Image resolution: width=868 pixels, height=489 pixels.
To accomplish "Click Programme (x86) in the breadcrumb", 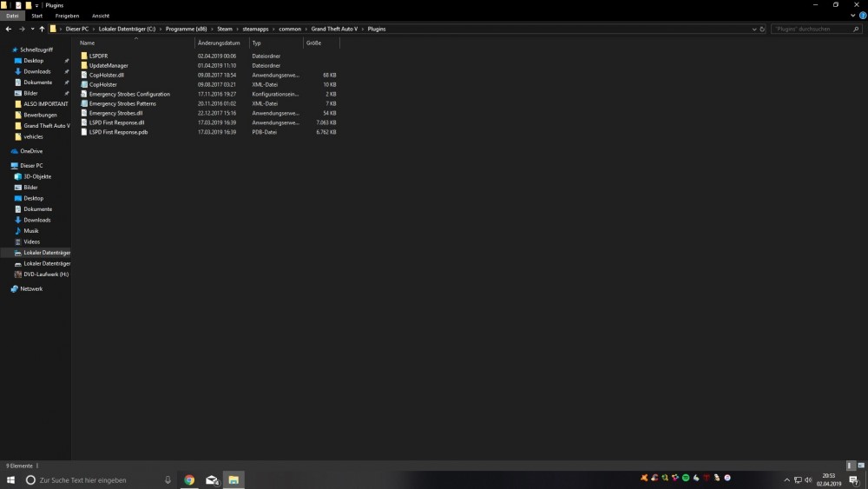I will coord(186,29).
